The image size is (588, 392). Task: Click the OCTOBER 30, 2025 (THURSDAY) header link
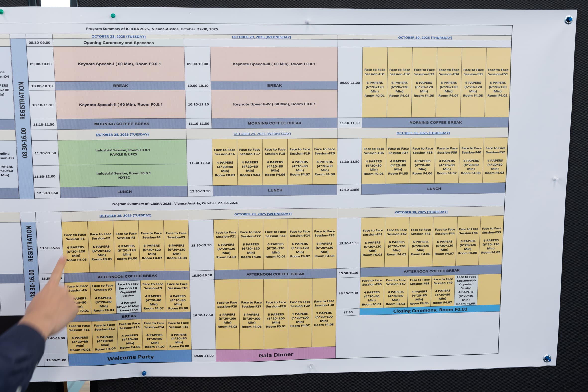425,38
